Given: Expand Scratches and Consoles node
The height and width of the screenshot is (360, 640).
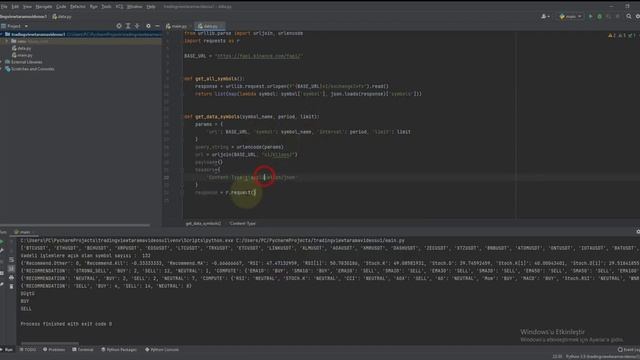Looking at the screenshot, I should (x=2, y=69).
